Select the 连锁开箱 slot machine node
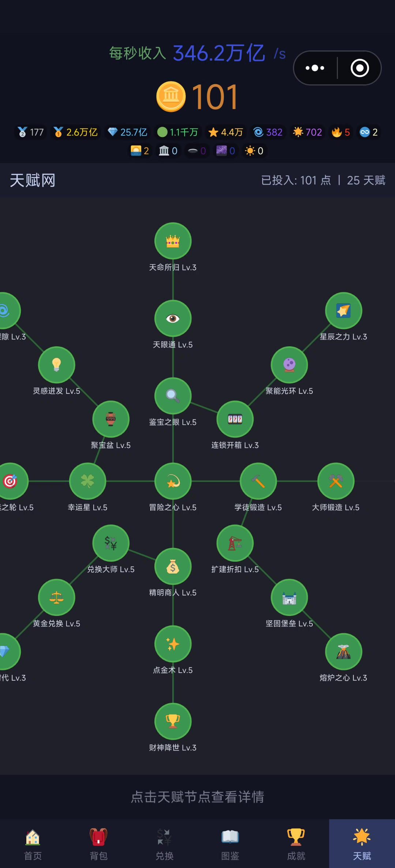This screenshot has width=395, height=868. coord(235,419)
